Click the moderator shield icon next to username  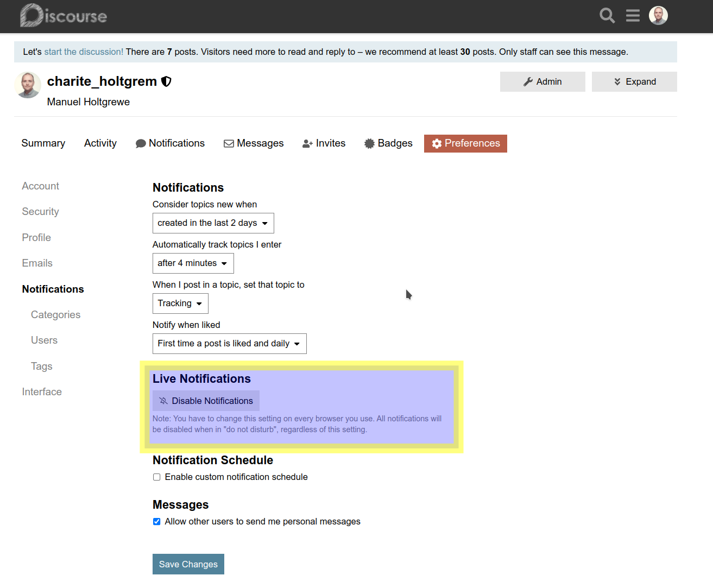[166, 81]
